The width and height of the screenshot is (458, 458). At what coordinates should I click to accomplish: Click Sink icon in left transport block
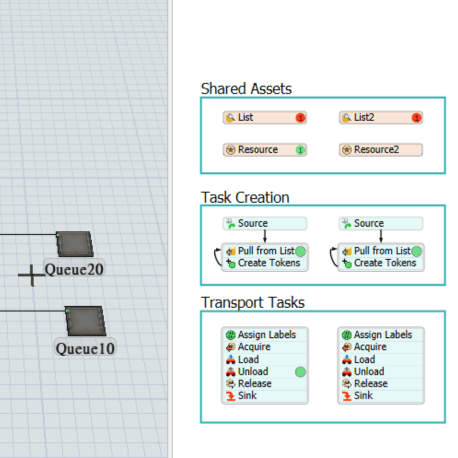231,396
